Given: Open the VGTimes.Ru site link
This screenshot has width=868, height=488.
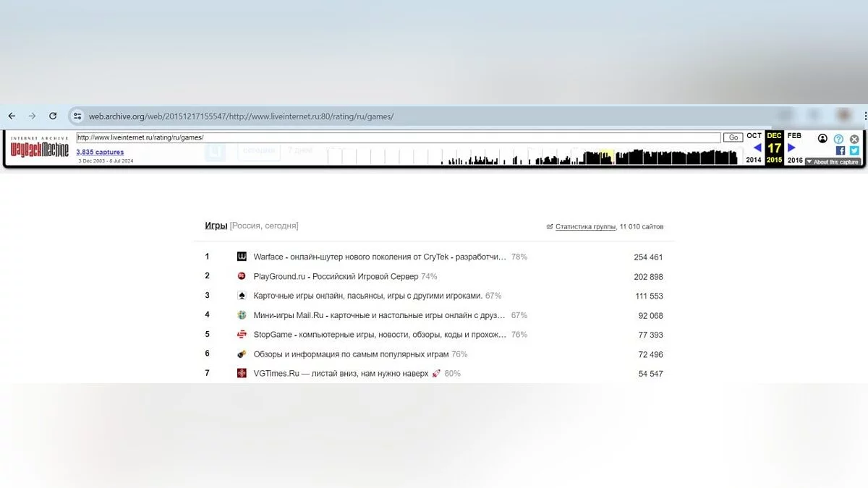Looking at the screenshot, I should click(x=346, y=374).
